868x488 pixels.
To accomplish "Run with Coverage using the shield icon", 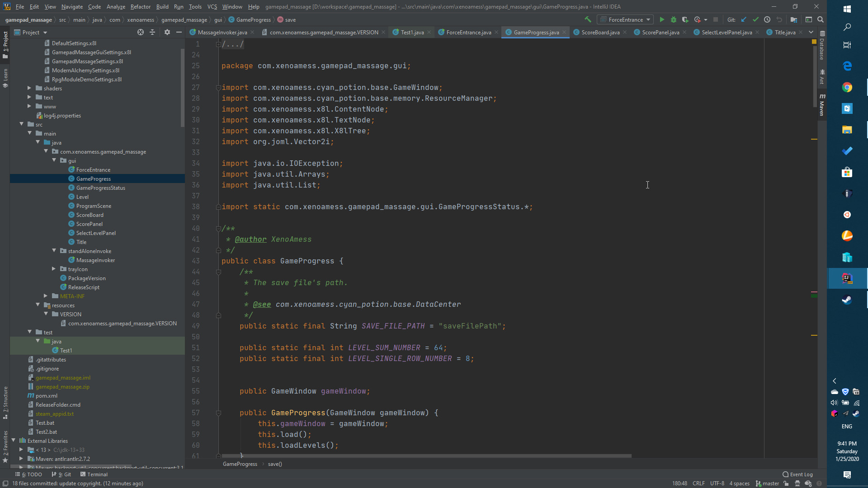I will click(685, 19).
